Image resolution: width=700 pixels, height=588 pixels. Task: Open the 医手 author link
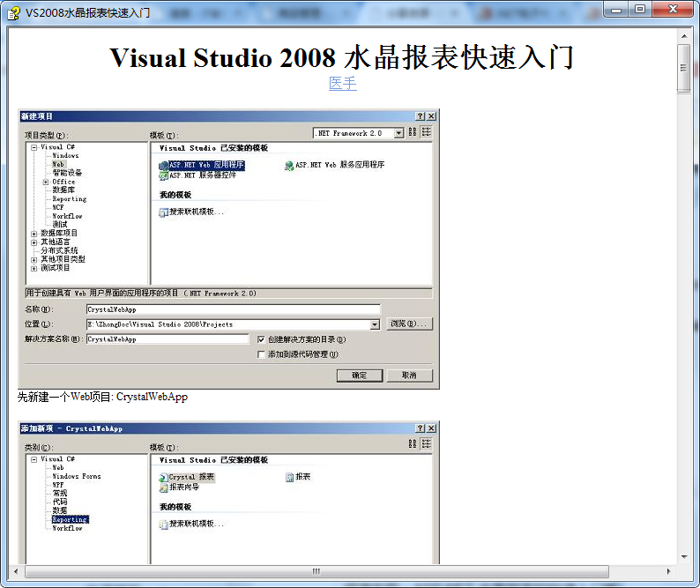pos(343,84)
